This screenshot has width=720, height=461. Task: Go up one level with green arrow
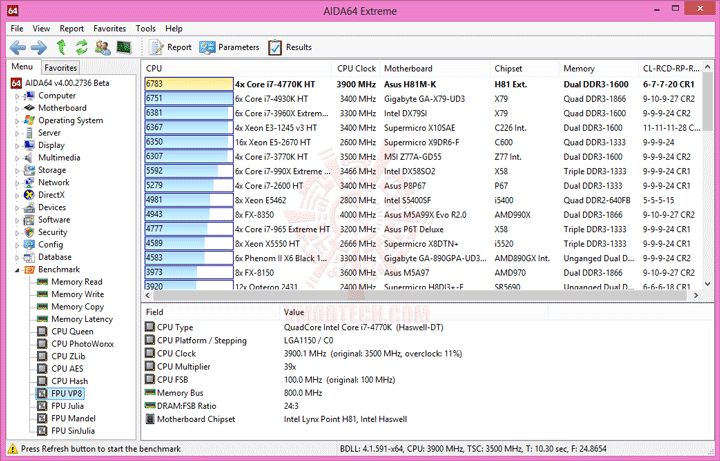61,47
